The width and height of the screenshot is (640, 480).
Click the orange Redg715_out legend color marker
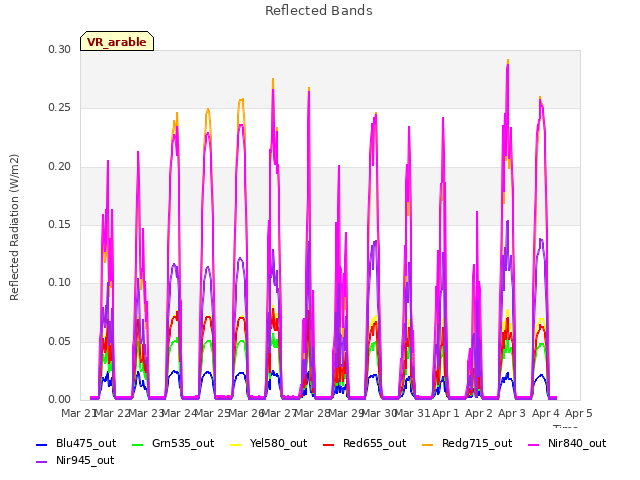click(427, 444)
